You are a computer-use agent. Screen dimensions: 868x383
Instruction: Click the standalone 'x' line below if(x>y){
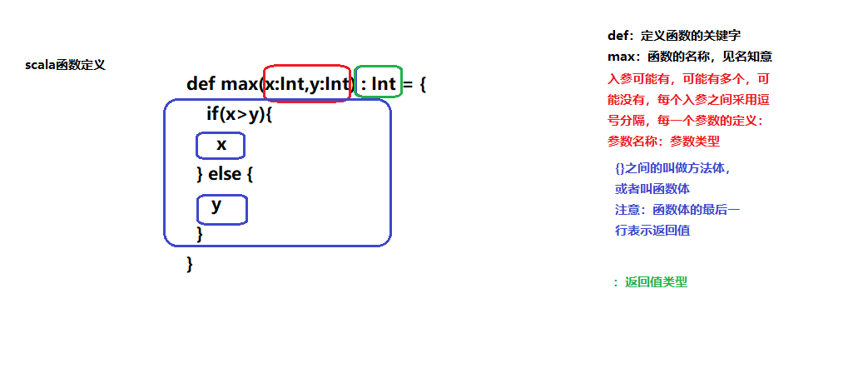tap(221, 144)
